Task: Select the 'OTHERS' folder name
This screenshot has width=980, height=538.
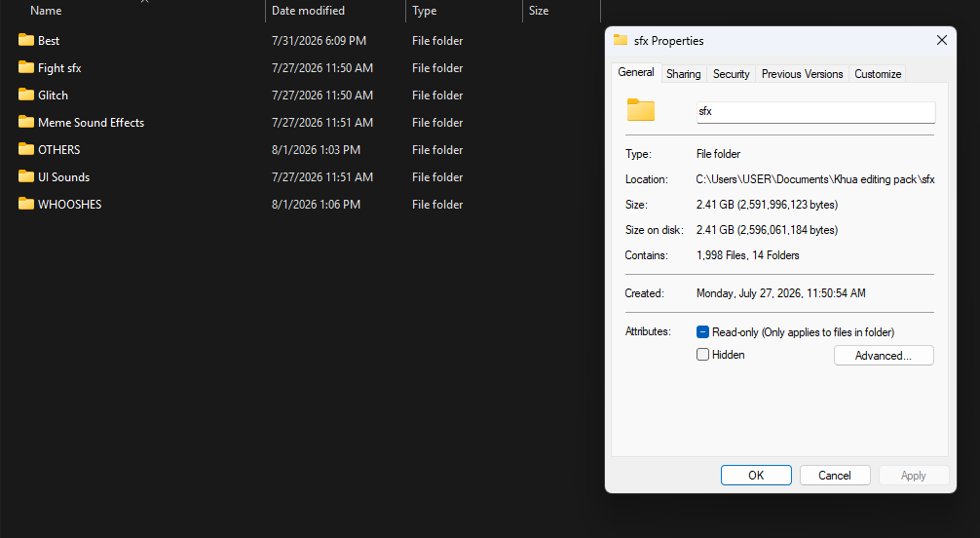Action: click(x=58, y=149)
